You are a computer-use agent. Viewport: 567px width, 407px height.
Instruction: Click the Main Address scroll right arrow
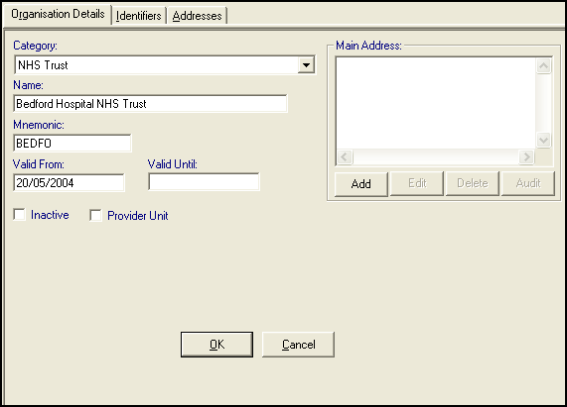526,157
